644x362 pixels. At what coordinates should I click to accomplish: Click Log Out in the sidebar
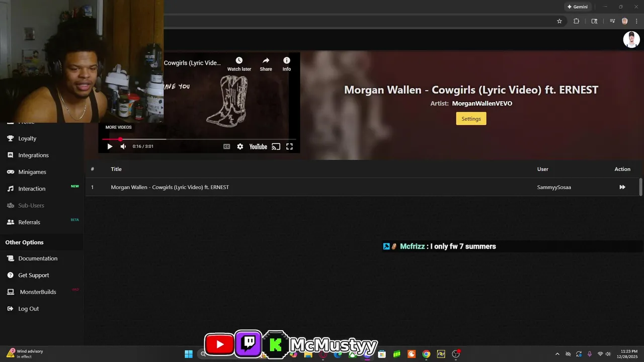click(x=28, y=309)
